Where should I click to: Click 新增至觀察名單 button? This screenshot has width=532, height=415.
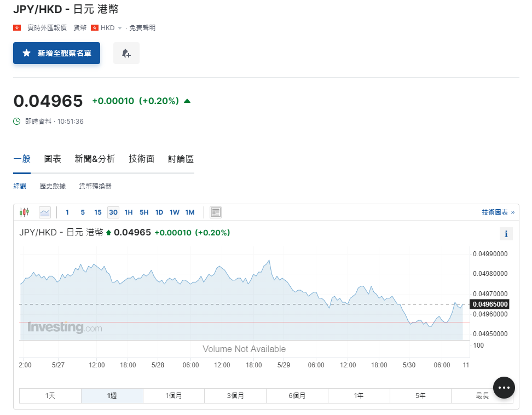[57, 53]
